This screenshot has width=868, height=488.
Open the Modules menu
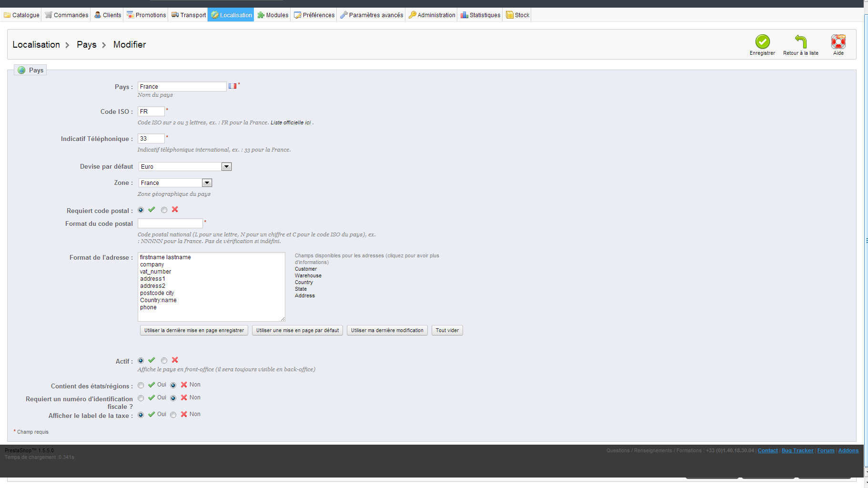click(273, 15)
